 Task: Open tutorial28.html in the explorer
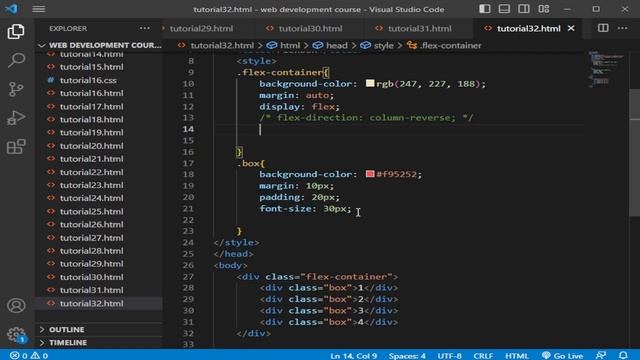point(99,251)
